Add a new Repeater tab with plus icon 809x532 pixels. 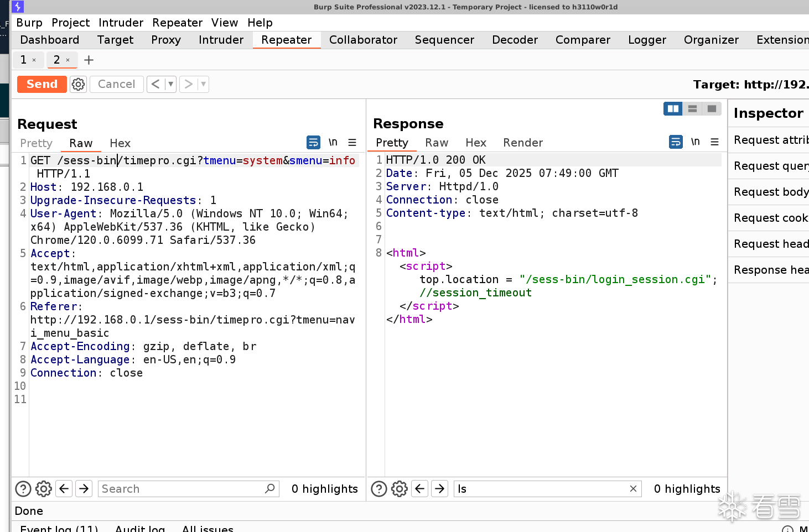[x=89, y=60]
